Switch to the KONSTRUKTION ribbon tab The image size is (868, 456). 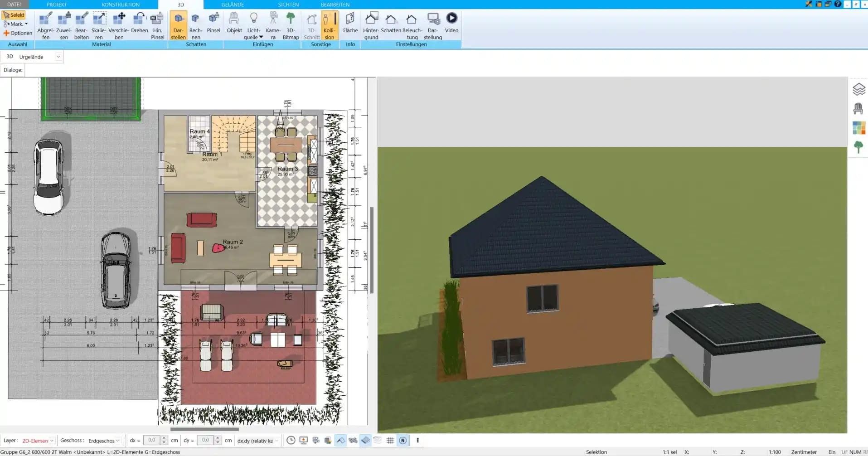click(x=121, y=5)
